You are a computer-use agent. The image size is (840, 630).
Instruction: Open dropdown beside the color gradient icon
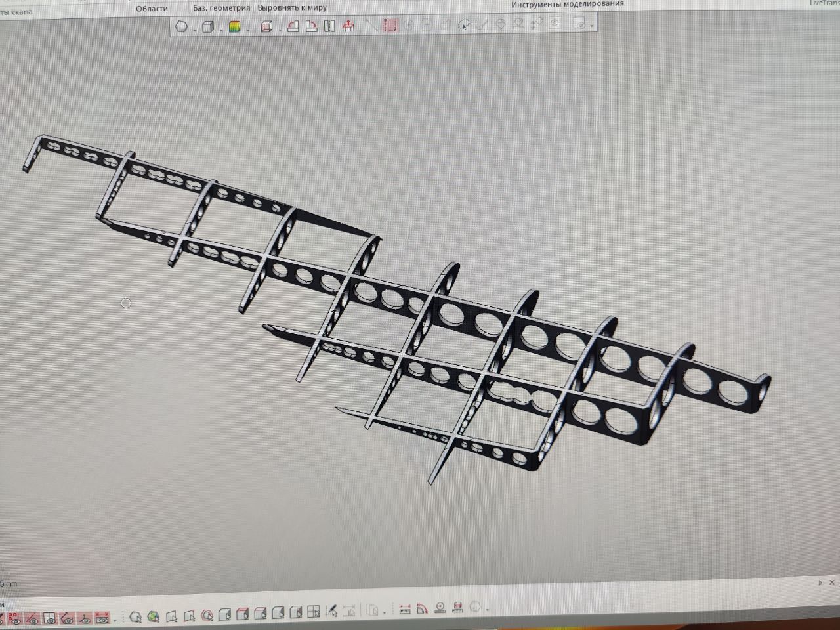[247, 29]
